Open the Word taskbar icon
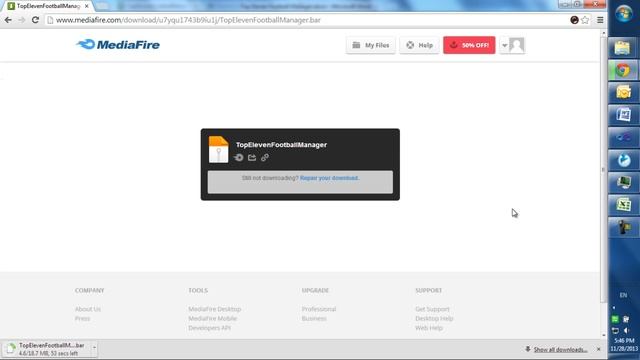 coord(623,115)
